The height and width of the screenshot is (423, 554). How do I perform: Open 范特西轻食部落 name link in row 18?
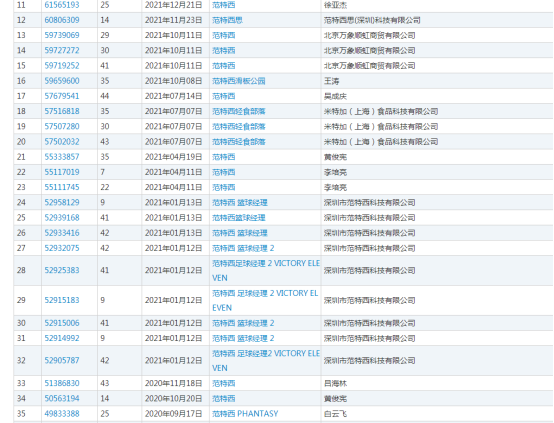coord(239,111)
